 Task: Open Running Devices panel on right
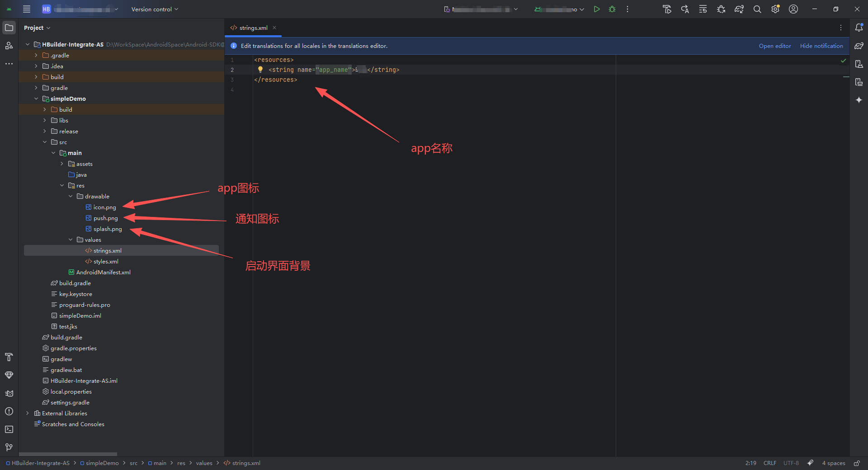pyautogui.click(x=859, y=82)
